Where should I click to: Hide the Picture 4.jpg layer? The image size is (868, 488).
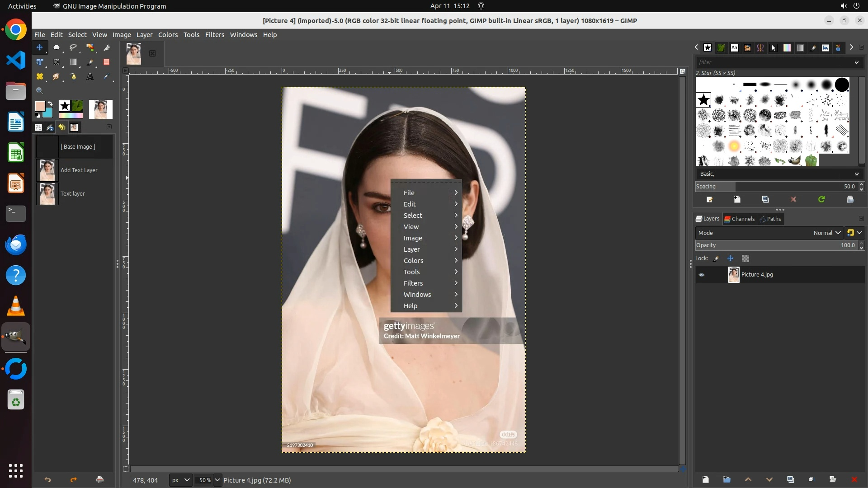[702, 275]
